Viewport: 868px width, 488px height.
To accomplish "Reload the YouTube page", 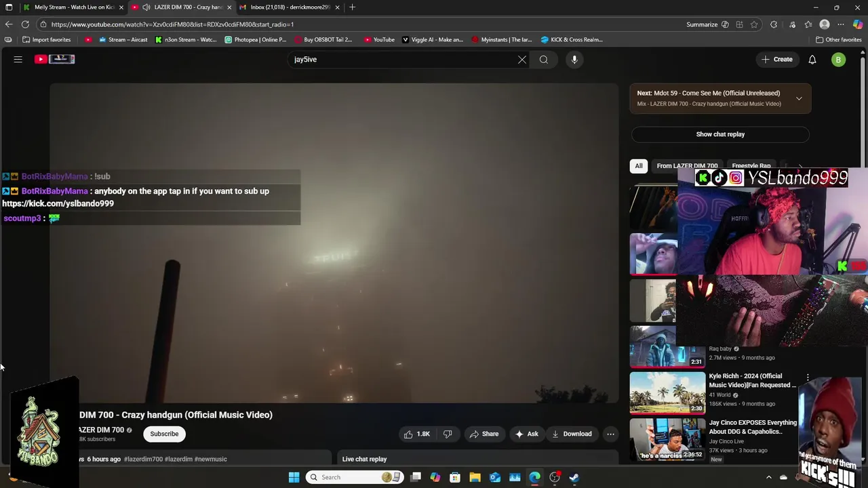I will [25, 24].
